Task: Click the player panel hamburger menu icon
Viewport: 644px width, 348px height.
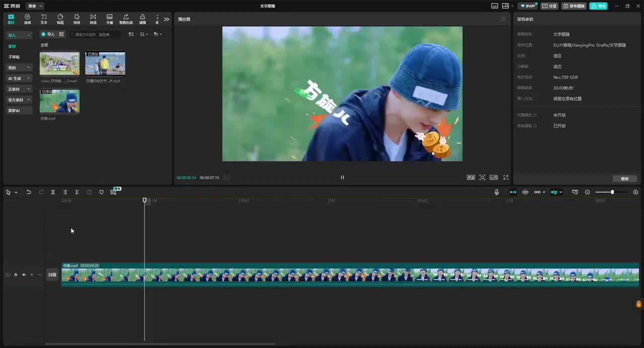Action: pos(503,19)
